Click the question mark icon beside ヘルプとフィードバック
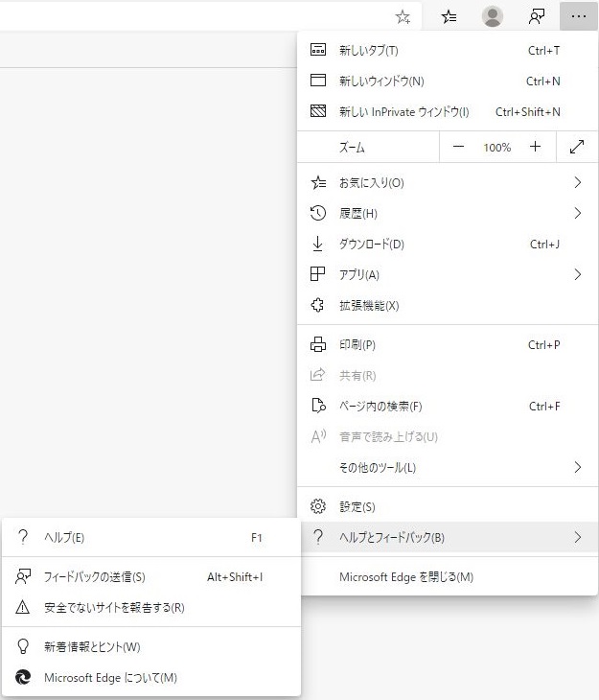 (x=318, y=537)
